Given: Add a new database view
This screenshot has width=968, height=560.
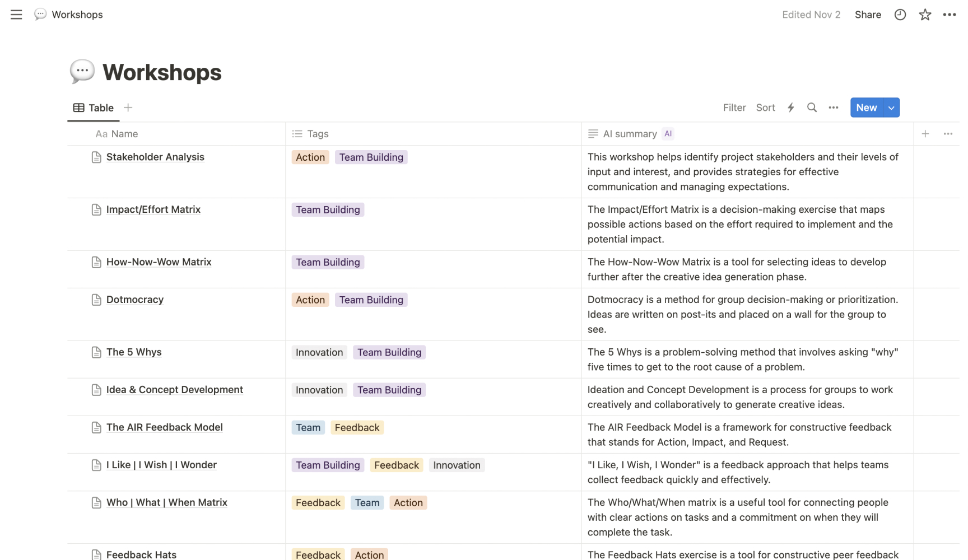Looking at the screenshot, I should tap(128, 108).
